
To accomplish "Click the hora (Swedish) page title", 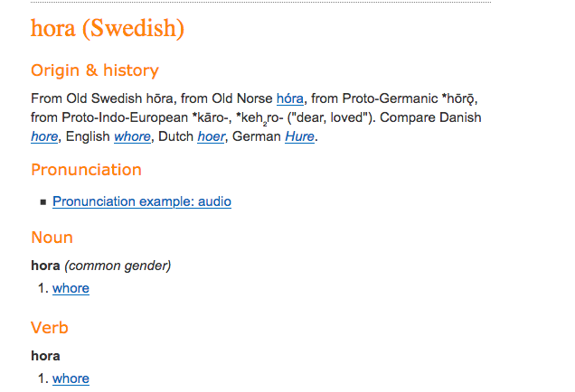I will click(x=108, y=28).
